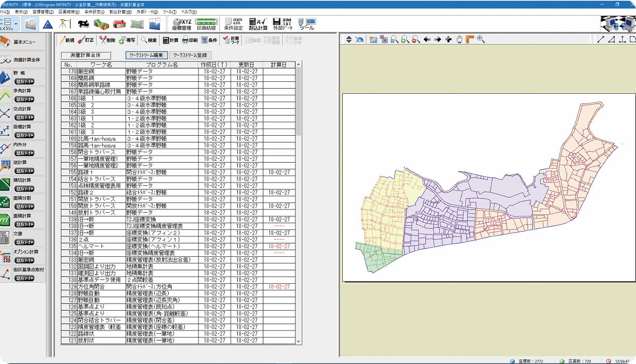Open 座標管理 XYZ toolbar icon
The image size is (636, 364).
click(181, 24)
